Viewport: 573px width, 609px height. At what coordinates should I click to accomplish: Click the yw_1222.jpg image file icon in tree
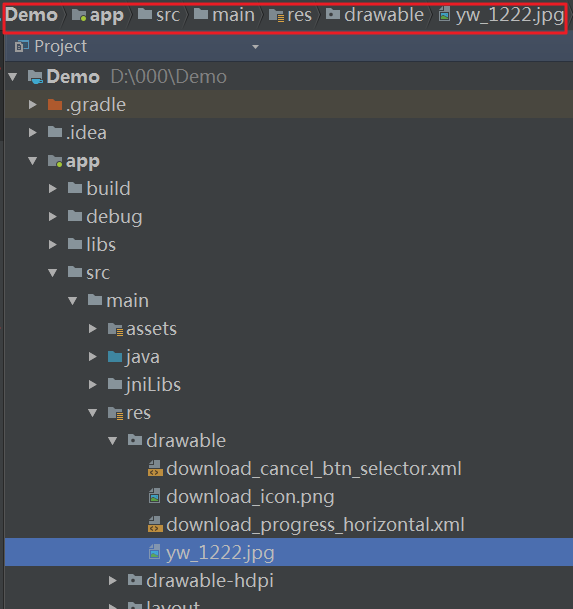[x=155, y=552]
